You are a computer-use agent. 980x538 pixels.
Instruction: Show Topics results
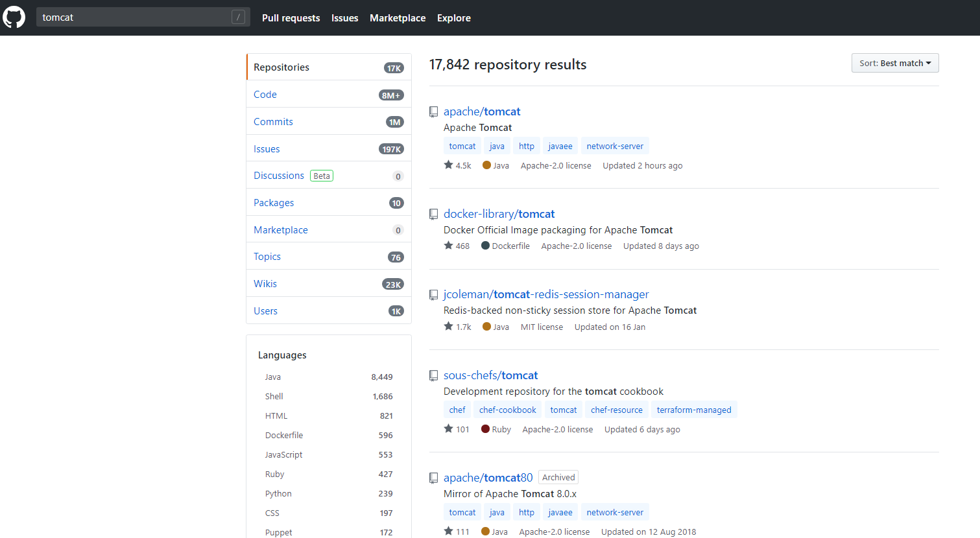tap(329, 257)
